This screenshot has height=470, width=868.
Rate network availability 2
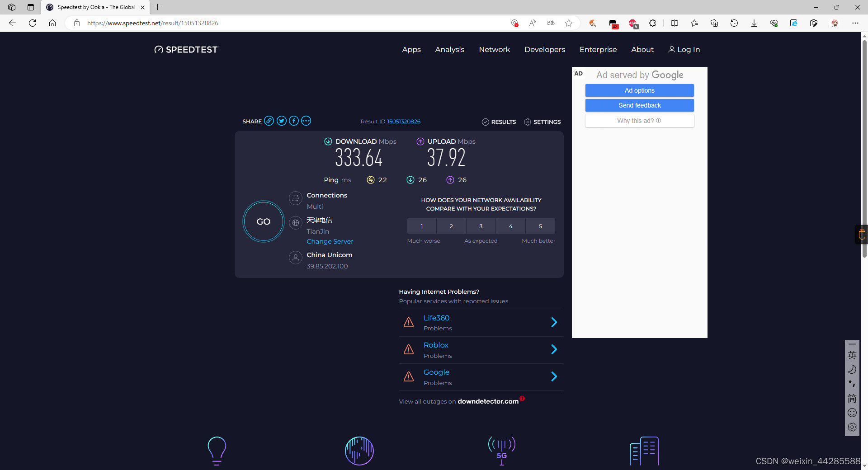pyautogui.click(x=451, y=226)
